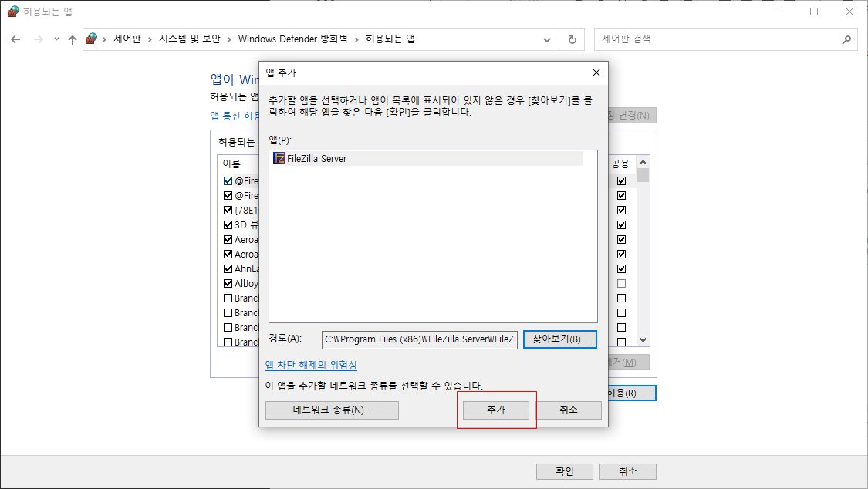Maximize the 허용되는 앱 window
Viewport: 868px width, 489px height.
814,12
